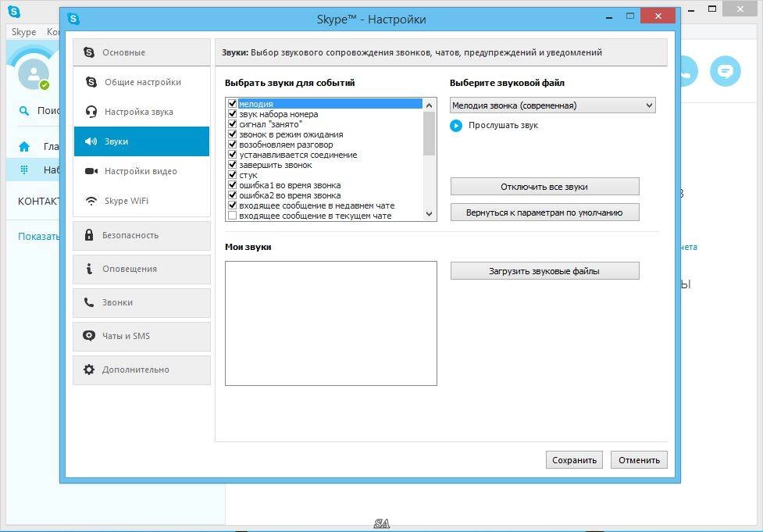The image size is (763, 532).
Task: Close the Skype Настройки window
Action: click(658, 16)
